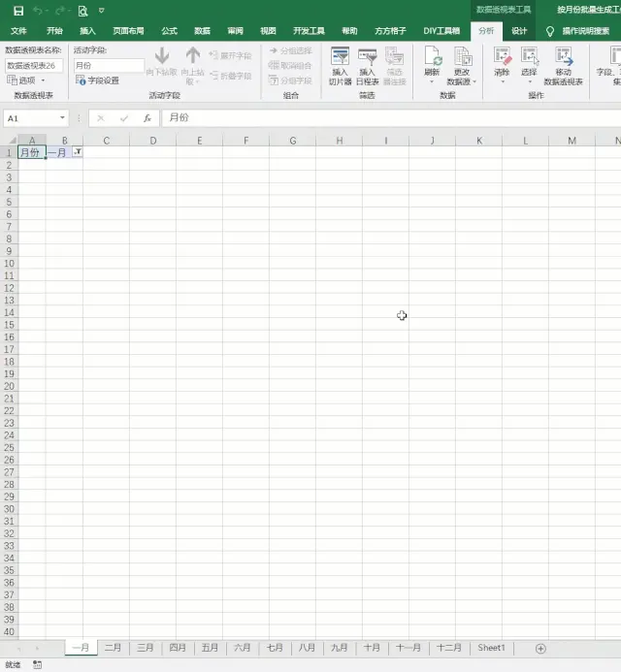This screenshot has height=672, width=621.
Task: Click the macro record icon in status bar
Action: point(37,664)
